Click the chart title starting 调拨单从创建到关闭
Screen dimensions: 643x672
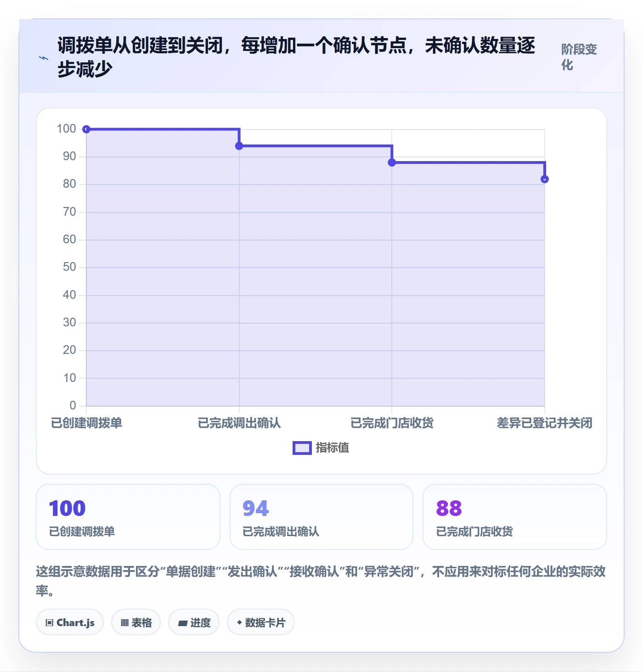point(296,57)
